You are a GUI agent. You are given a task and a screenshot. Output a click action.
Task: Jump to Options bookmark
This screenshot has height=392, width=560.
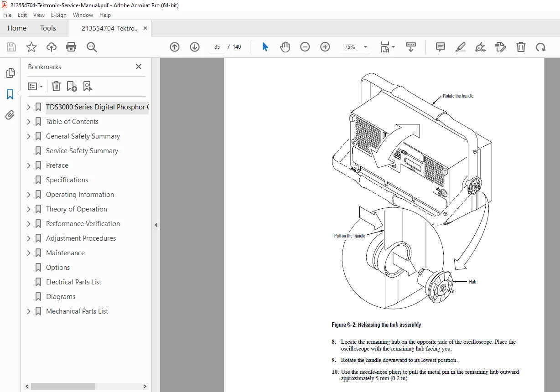coord(58,268)
